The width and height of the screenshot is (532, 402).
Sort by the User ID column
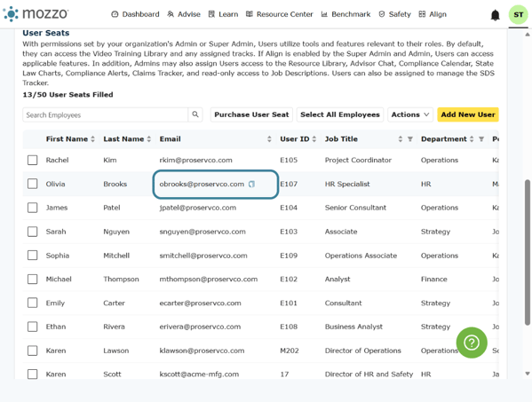pos(314,139)
